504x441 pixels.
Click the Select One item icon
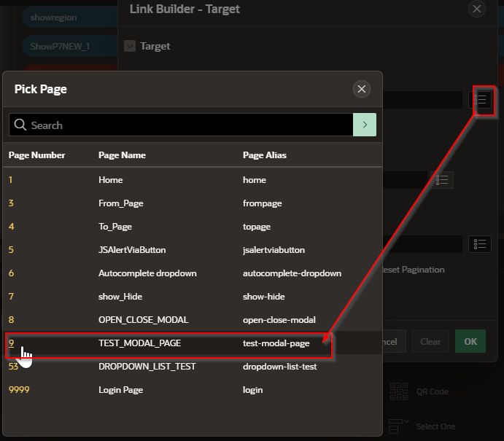click(398, 426)
